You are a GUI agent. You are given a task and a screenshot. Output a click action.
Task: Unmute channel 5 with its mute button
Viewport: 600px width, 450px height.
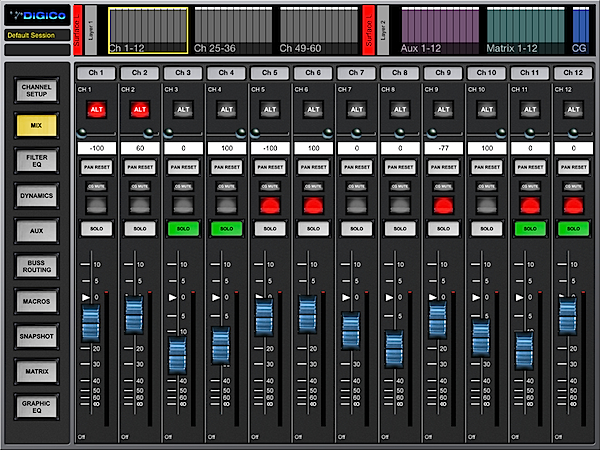(x=270, y=205)
